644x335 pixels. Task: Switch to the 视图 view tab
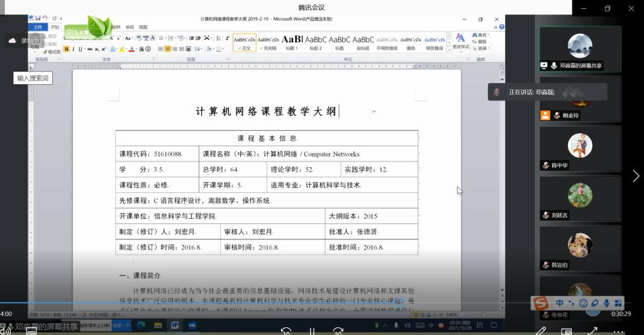coord(143,27)
